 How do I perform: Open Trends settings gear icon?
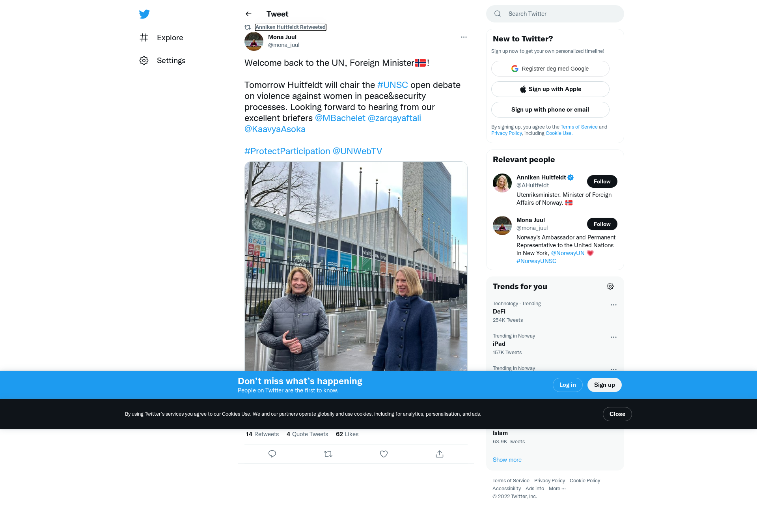point(610,286)
